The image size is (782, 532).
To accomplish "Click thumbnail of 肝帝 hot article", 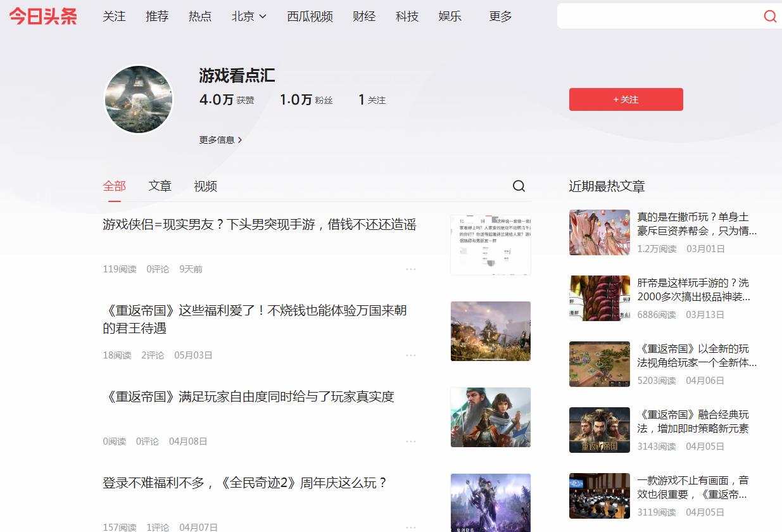I will click(x=600, y=298).
